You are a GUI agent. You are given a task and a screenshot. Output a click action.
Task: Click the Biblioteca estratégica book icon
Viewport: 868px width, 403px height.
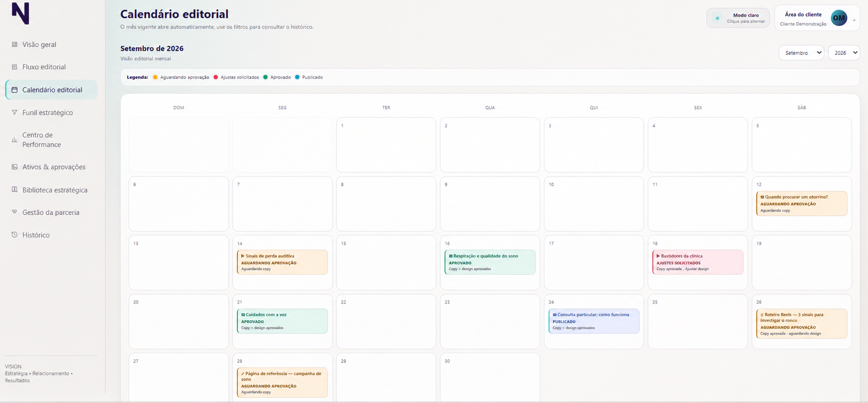(15, 190)
